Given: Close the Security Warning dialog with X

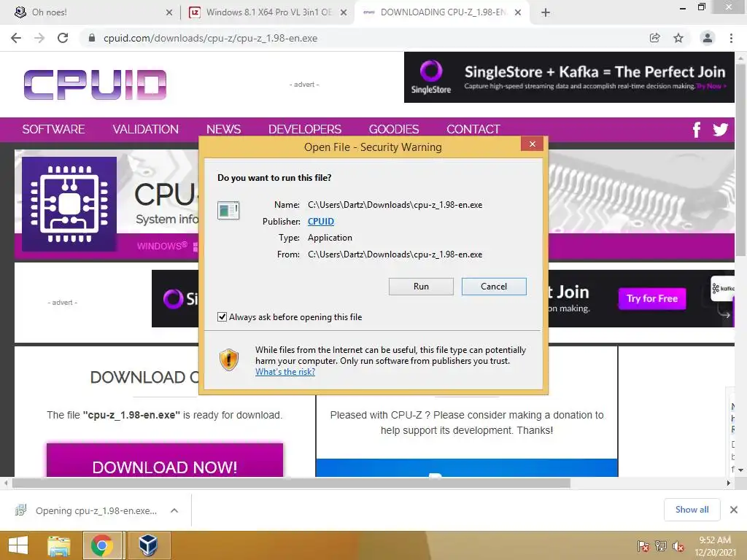Looking at the screenshot, I should 532,144.
